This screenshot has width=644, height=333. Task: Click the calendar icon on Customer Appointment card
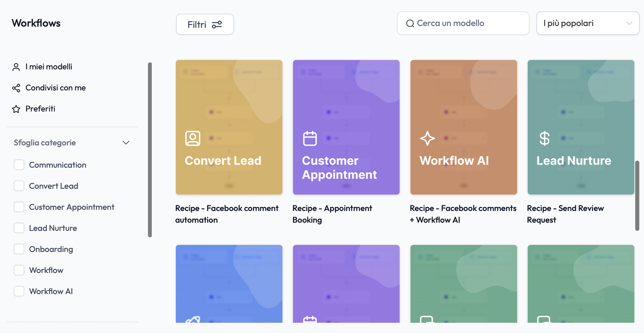(310, 138)
